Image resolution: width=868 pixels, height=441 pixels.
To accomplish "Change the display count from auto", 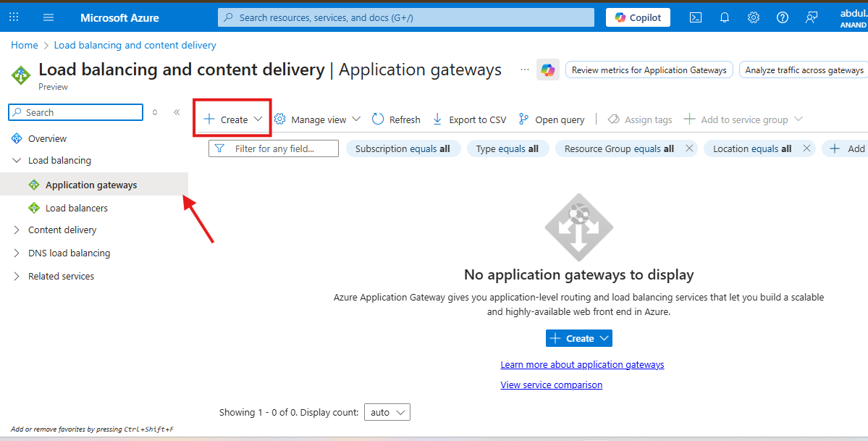I will [x=387, y=411].
